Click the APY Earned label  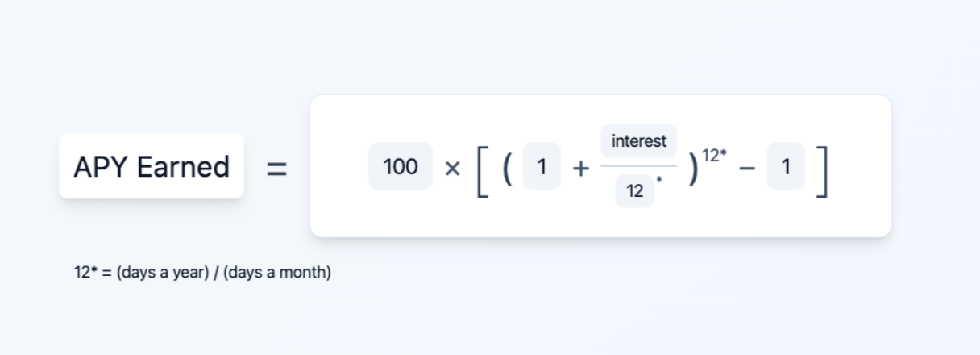pos(152,166)
